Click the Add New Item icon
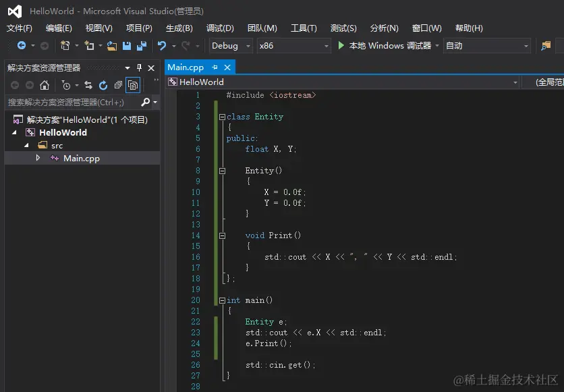 [x=89, y=46]
